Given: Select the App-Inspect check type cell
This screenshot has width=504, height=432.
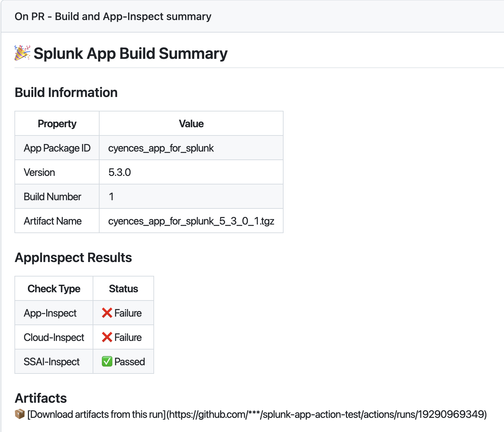Looking at the screenshot, I should click(54, 313).
